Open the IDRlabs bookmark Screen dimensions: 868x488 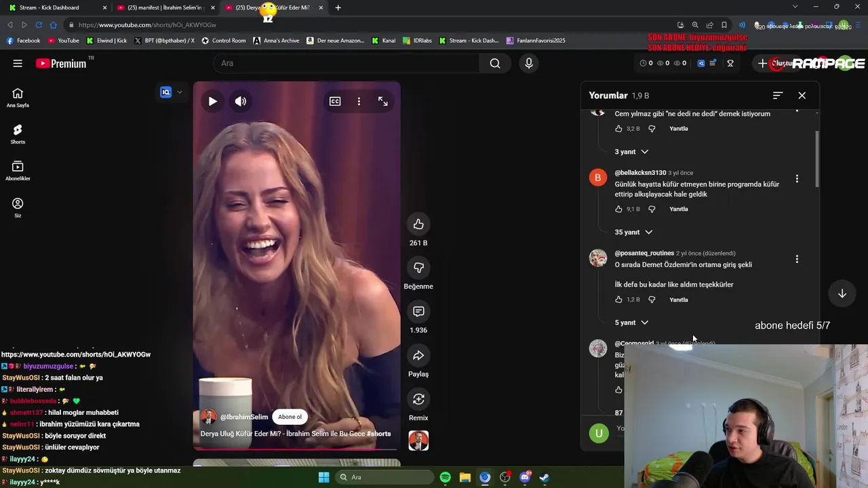point(417,41)
